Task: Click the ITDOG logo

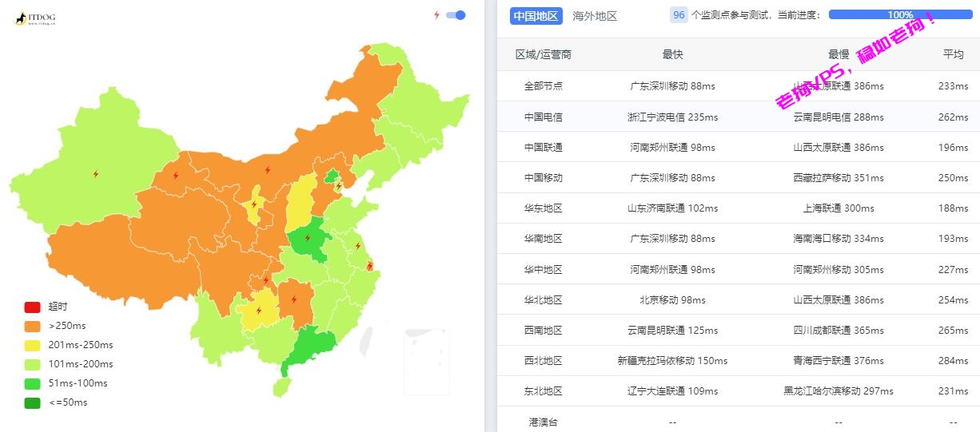Action: click(x=34, y=18)
